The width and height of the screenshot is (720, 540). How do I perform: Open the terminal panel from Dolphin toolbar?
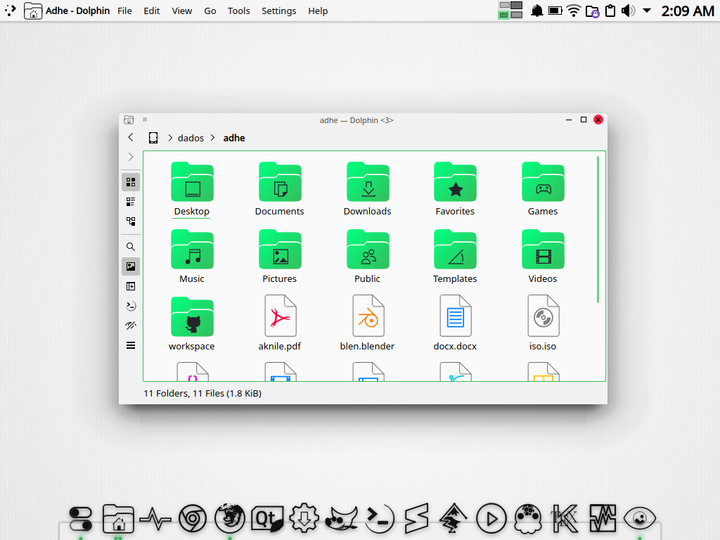point(131,306)
